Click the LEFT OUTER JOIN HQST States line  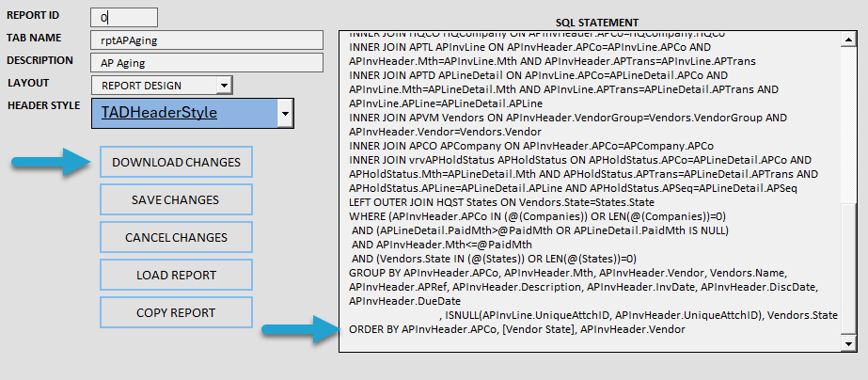coord(501,202)
